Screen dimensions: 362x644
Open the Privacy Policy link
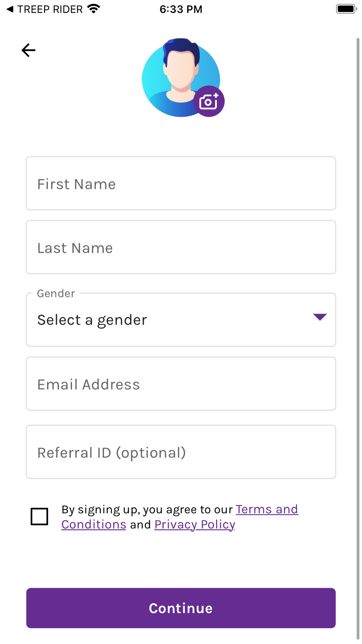point(194,525)
